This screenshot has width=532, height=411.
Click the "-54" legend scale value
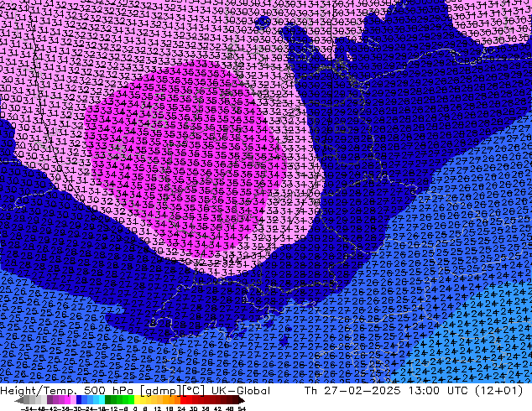27,409
